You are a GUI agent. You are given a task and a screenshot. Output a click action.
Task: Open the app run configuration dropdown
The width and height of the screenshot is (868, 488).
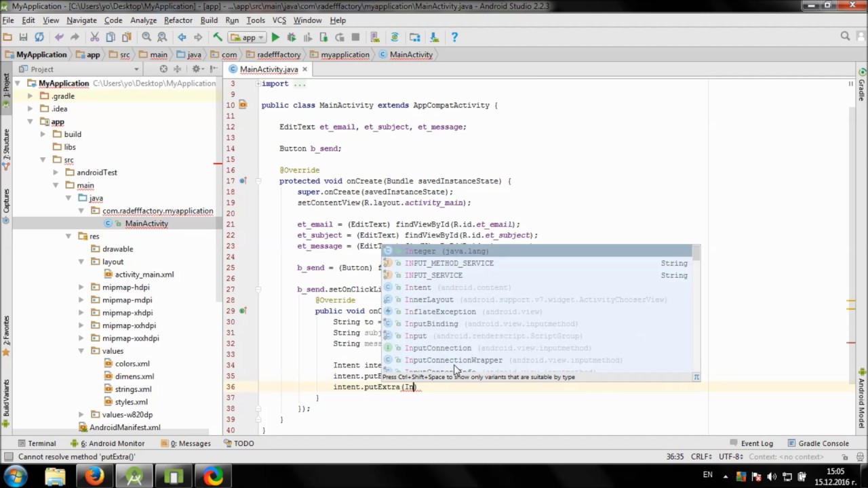[248, 37]
